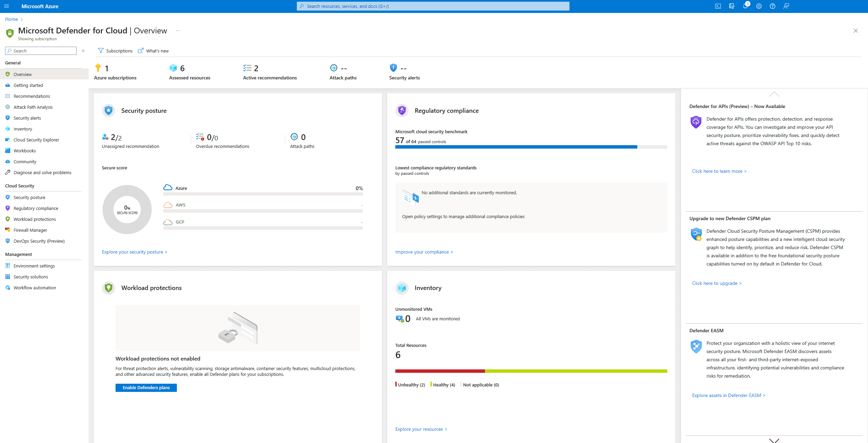Focus the top resources search field
This screenshot has width=868, height=443.
433,6
